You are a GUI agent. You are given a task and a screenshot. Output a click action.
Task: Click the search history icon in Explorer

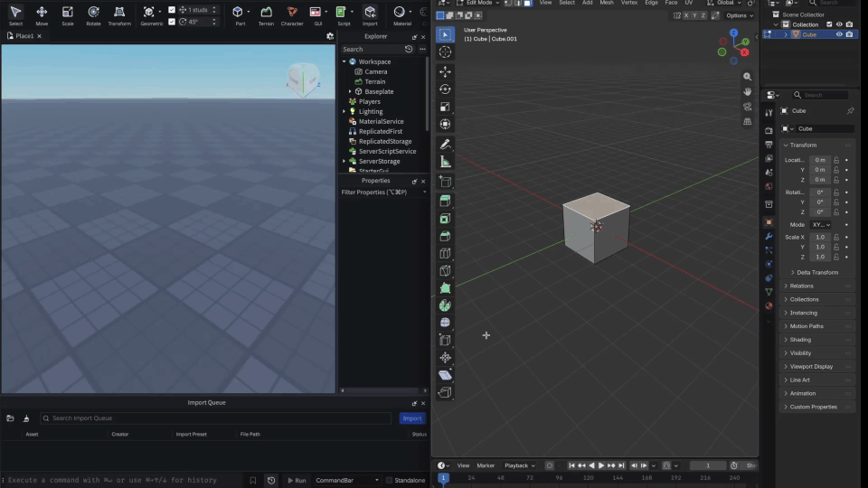409,49
